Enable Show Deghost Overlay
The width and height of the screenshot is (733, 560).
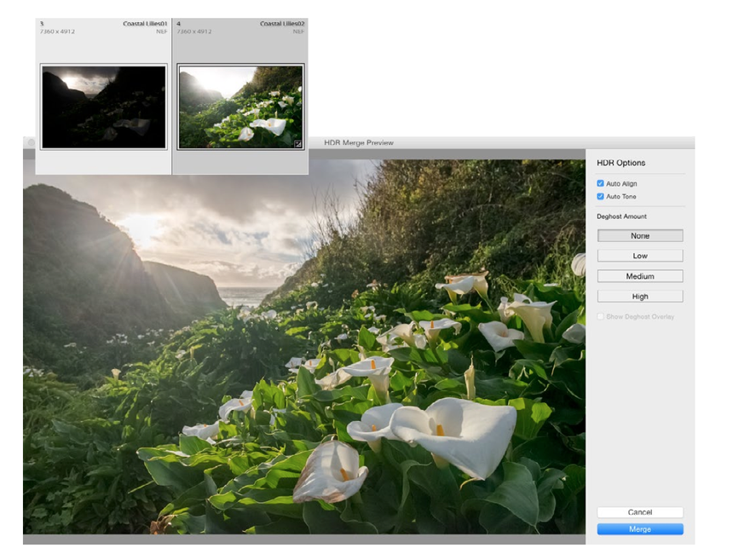point(603,316)
